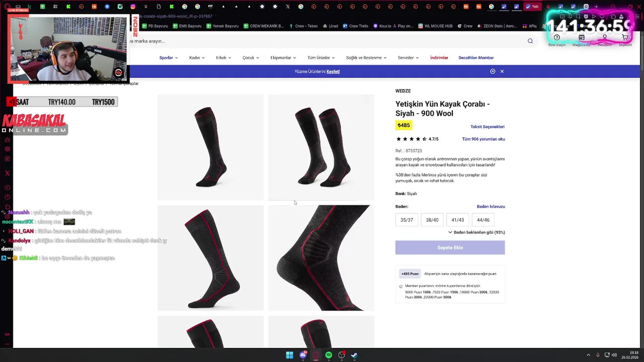Viewport: 644px width, 362px height.
Task: Open Livad bookmark
Action: tap(330, 26)
